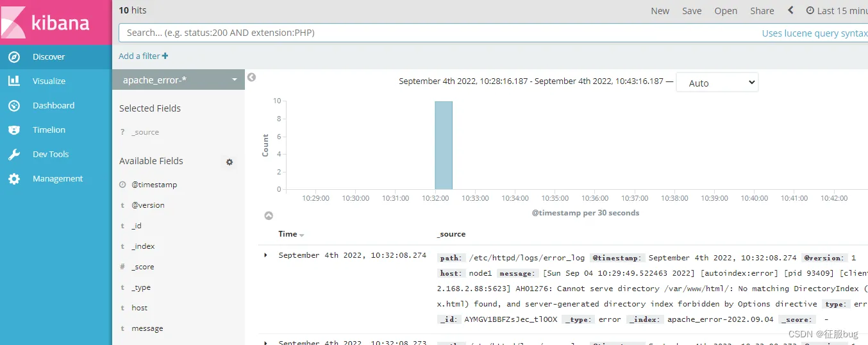Expand first log row 10:32:08.274
The width and height of the screenshot is (868, 345).
click(x=266, y=255)
